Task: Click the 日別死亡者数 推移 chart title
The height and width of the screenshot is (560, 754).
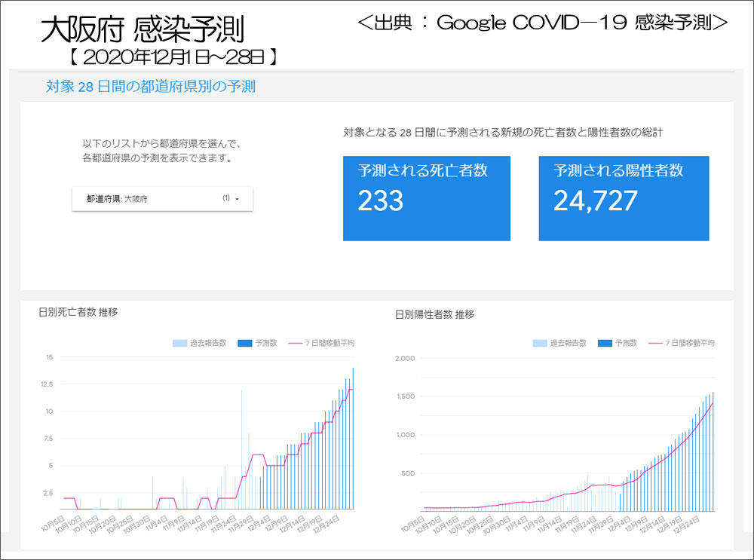Action: coord(78,312)
